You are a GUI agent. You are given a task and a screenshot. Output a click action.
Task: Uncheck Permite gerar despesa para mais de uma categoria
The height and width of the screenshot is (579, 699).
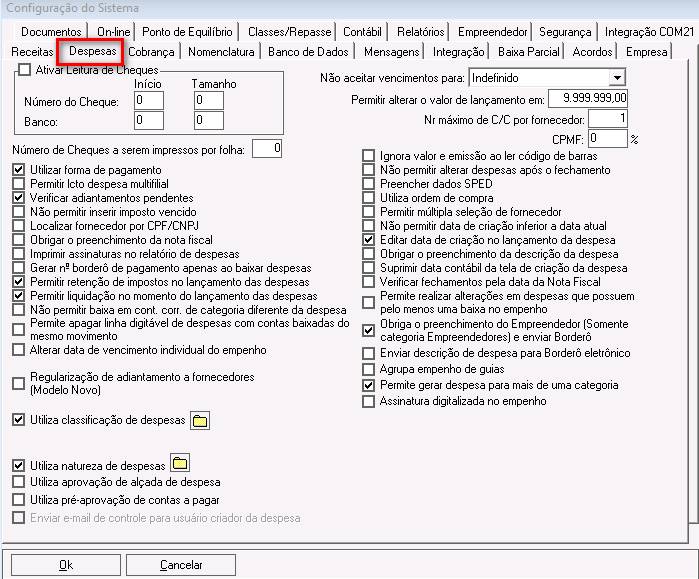coord(368,385)
